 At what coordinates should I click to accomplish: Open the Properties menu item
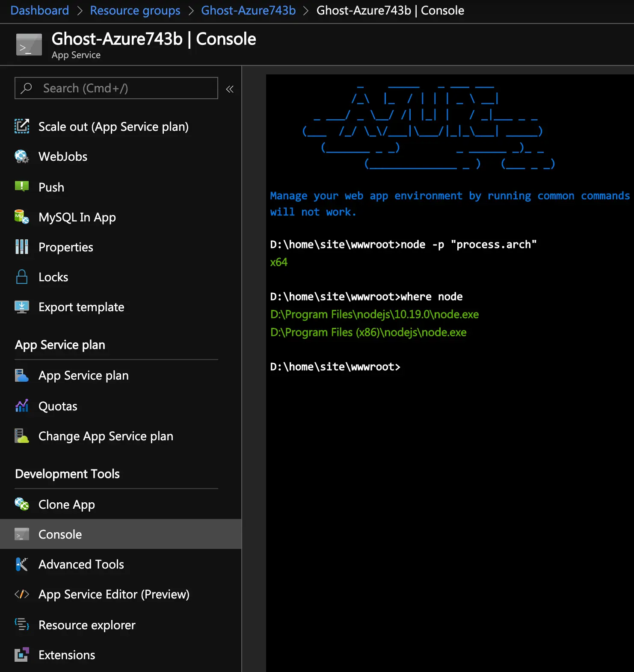pyautogui.click(x=65, y=247)
